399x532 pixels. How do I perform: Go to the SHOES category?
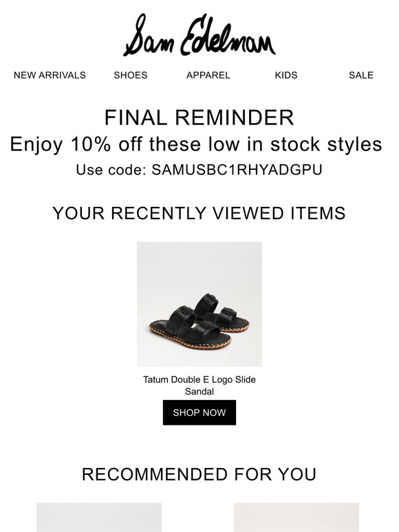(x=131, y=75)
